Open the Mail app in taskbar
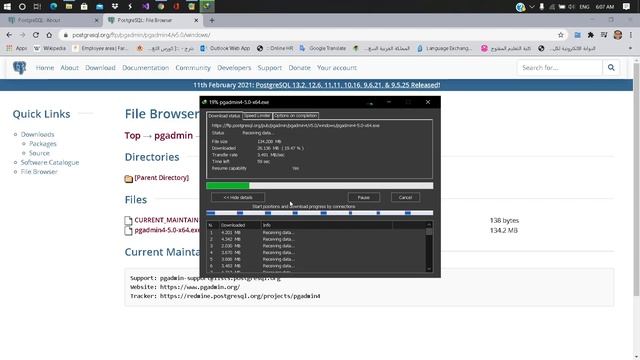 (100, 7)
